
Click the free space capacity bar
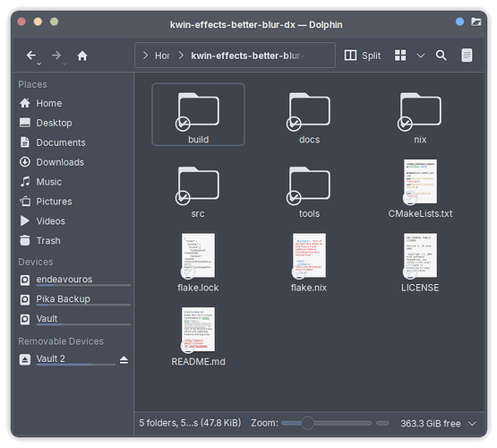[382, 423]
